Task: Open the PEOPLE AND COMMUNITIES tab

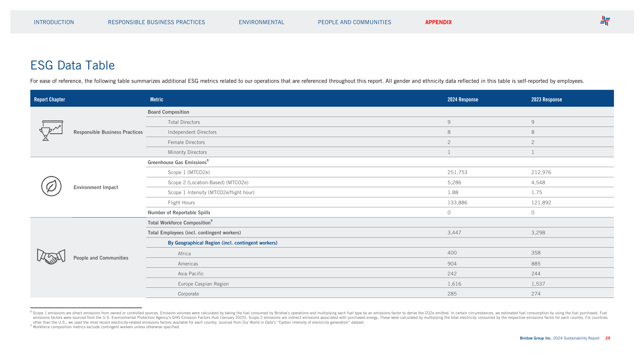Action: tap(355, 22)
